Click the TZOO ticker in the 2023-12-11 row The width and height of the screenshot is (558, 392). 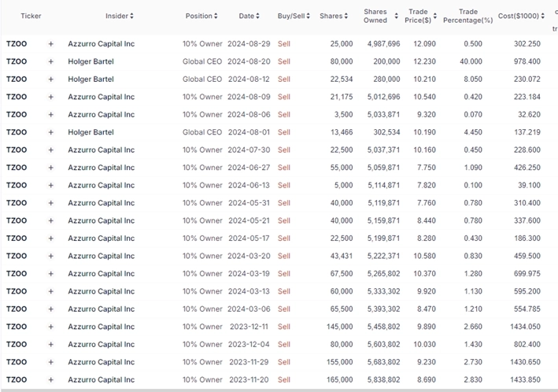pos(16,327)
